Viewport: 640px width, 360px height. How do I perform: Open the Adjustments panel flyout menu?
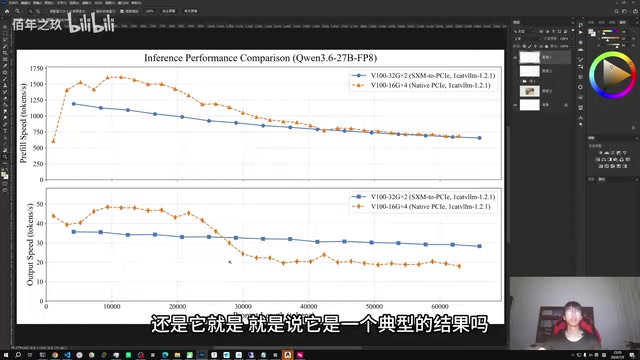click(637, 138)
